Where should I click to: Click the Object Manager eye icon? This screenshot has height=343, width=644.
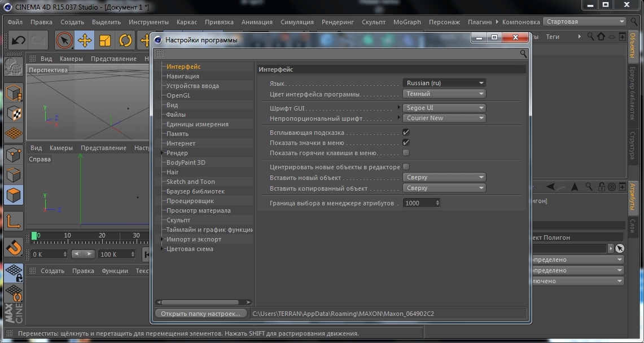coord(612,37)
